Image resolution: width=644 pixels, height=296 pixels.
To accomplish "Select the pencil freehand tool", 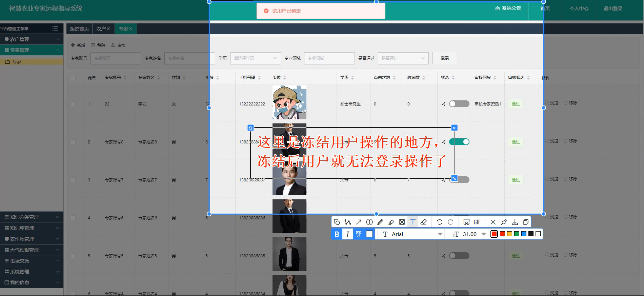I will [x=380, y=222].
